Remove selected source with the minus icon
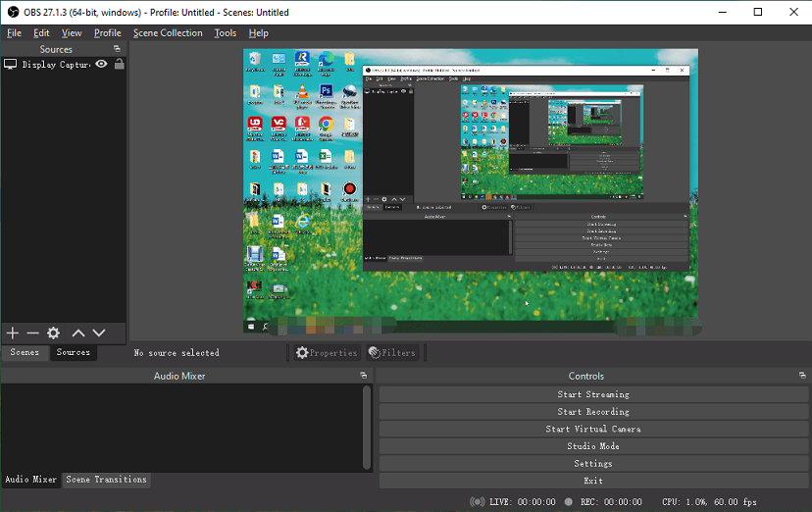This screenshot has width=812, height=512. point(32,333)
